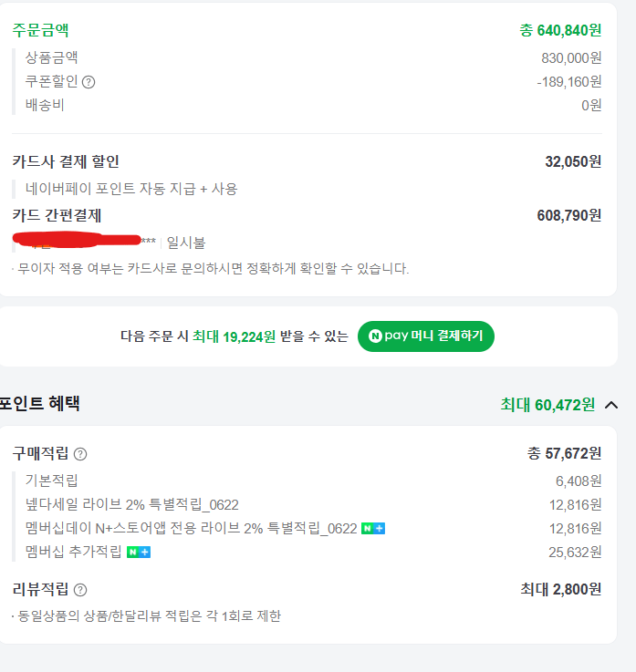636x672 pixels.
Task: Click the 포인트 혜택 section heading
Action: tap(39, 403)
